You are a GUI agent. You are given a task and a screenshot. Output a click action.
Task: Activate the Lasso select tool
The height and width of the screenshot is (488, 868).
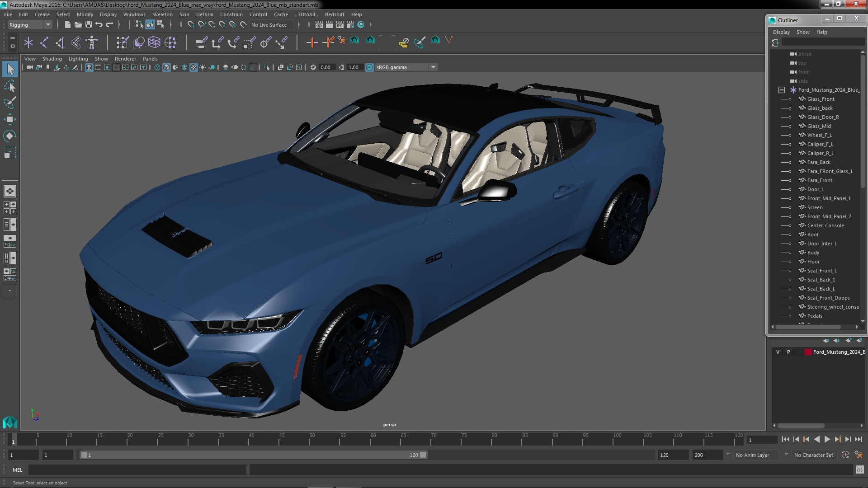click(10, 86)
